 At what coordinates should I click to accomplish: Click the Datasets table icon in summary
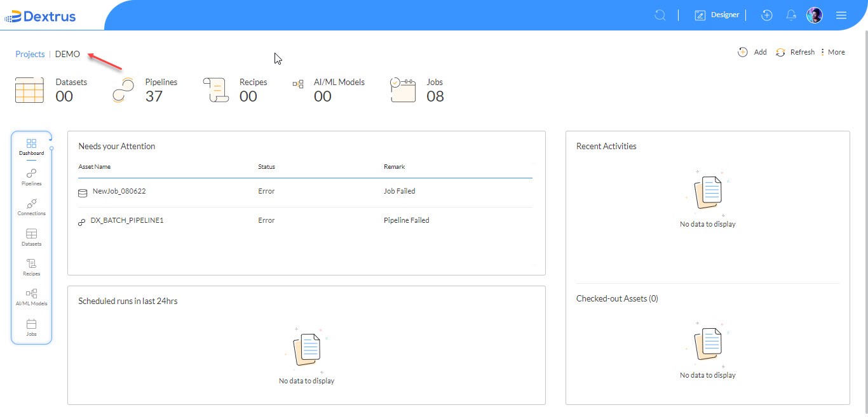[x=29, y=90]
